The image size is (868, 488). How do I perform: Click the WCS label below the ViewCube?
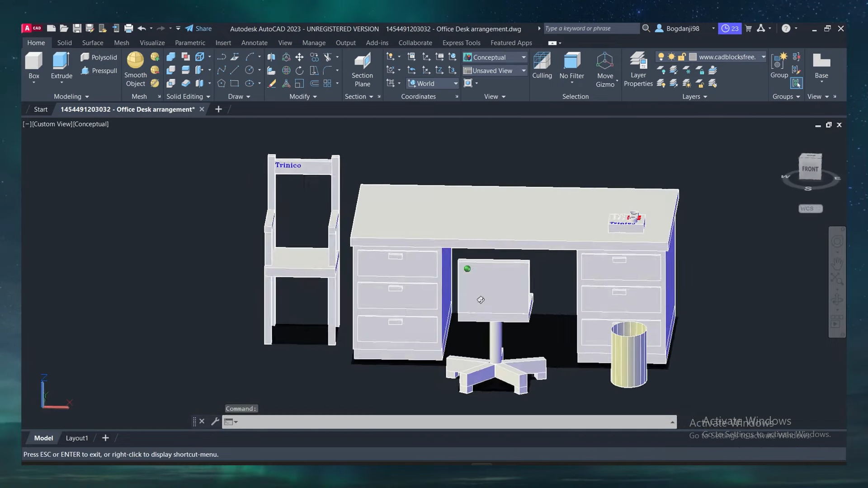point(810,209)
